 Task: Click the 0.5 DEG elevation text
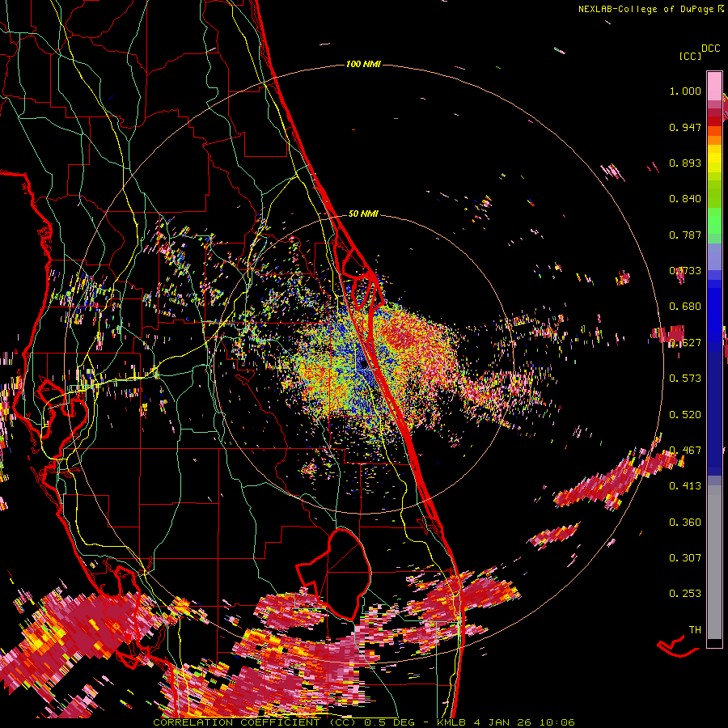(391, 722)
